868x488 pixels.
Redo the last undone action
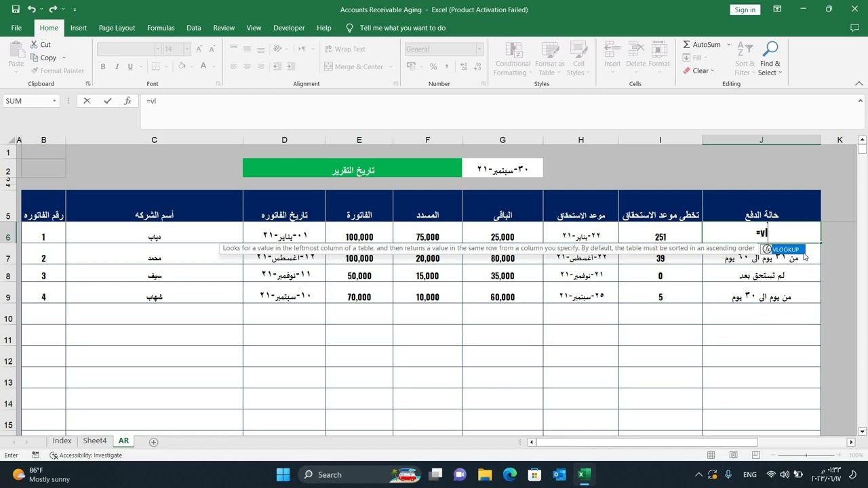(54, 9)
